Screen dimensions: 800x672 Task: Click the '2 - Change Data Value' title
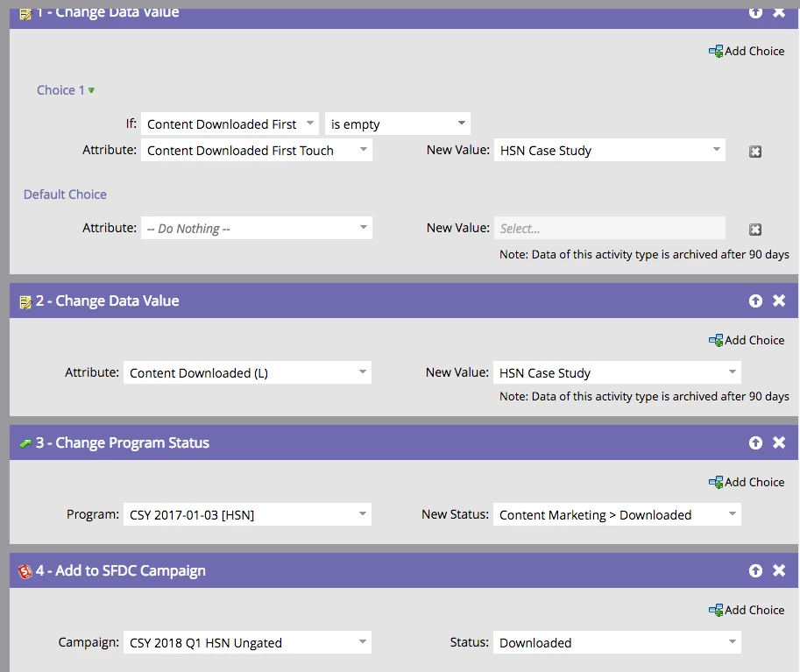click(107, 301)
